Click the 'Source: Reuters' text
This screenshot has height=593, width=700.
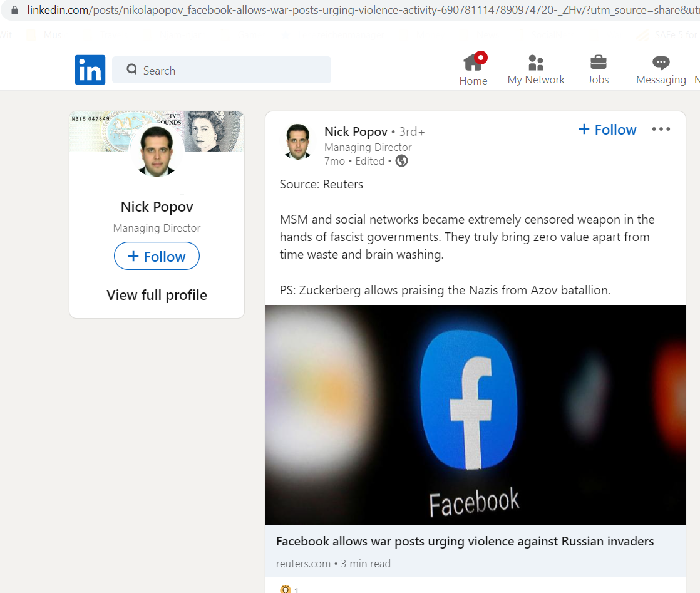pyautogui.click(x=321, y=185)
